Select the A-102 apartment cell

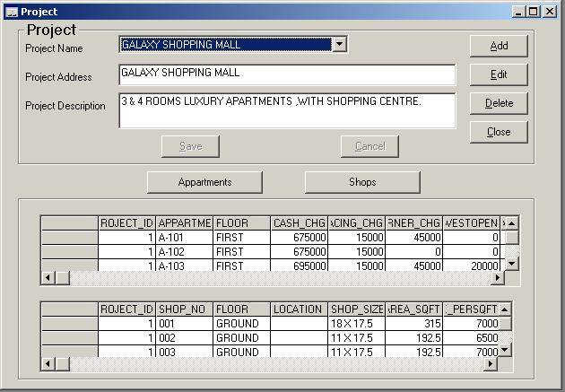(184, 252)
